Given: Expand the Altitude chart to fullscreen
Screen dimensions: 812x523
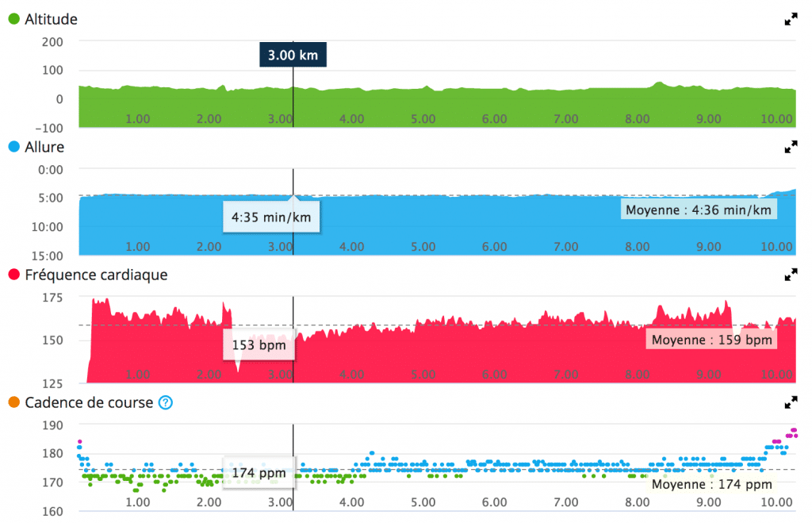Looking at the screenshot, I should pos(791,20).
